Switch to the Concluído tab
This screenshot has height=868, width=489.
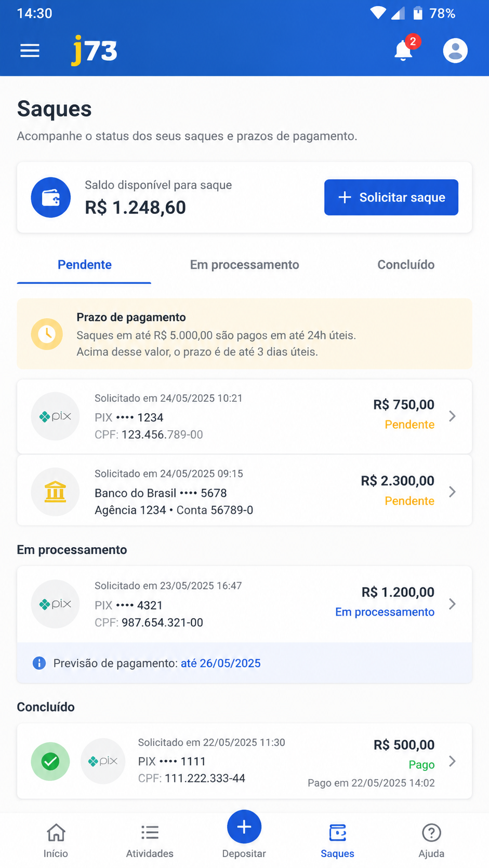406,265
